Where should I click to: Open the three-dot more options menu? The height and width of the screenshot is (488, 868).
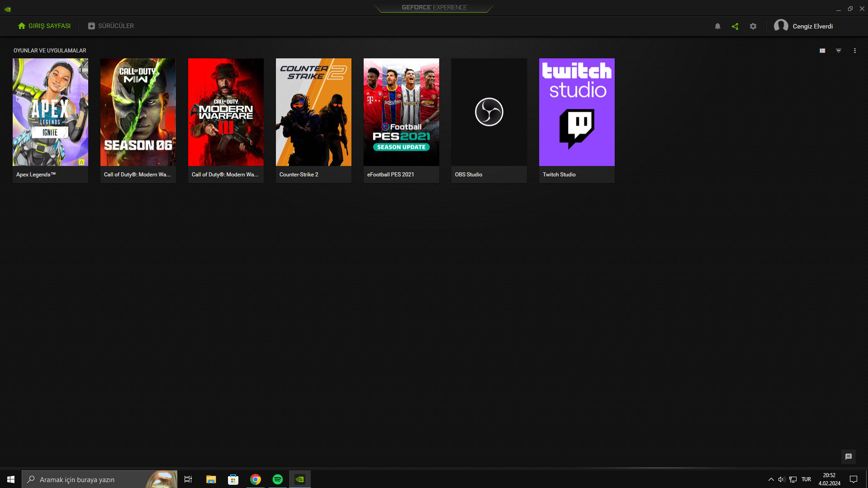point(855,51)
